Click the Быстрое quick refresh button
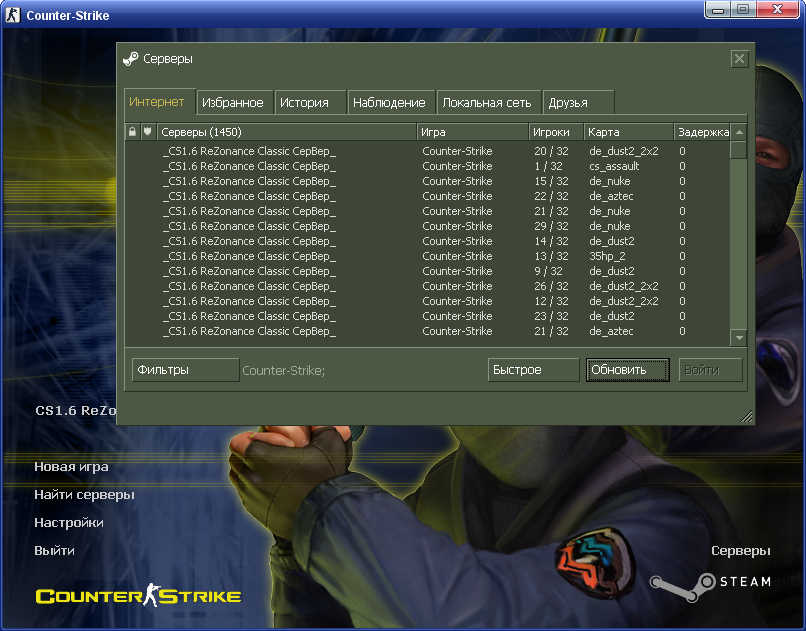This screenshot has height=631, width=806. pyautogui.click(x=533, y=370)
